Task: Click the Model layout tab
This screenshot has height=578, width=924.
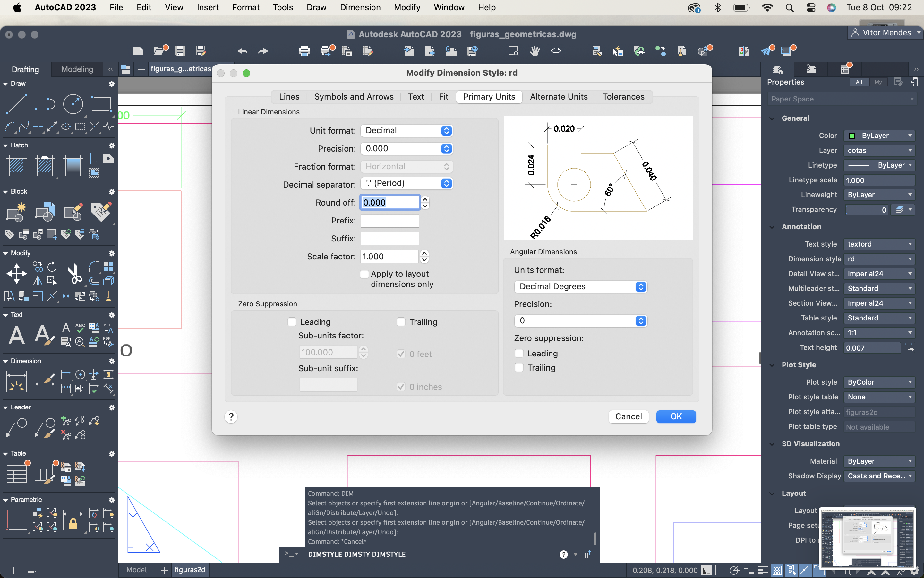Action: (136, 570)
